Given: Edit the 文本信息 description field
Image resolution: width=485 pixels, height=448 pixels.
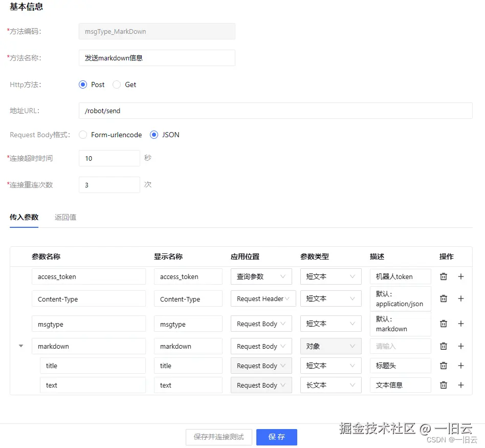Looking at the screenshot, I should 400,385.
